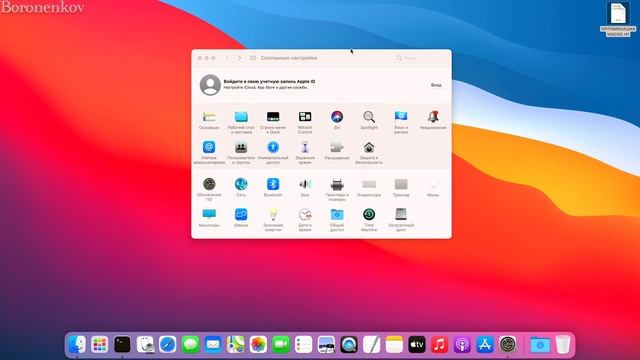
Task: Launch QuickTime Player from the Dock
Action: (x=349, y=345)
